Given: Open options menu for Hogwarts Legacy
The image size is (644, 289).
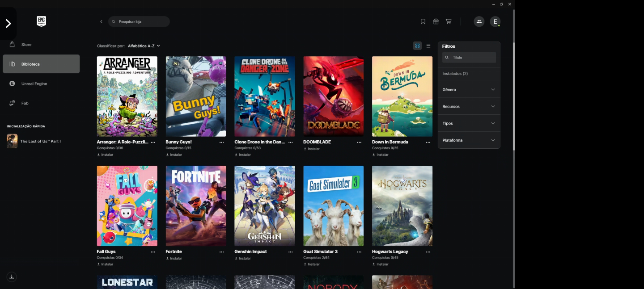Looking at the screenshot, I should tap(428, 252).
